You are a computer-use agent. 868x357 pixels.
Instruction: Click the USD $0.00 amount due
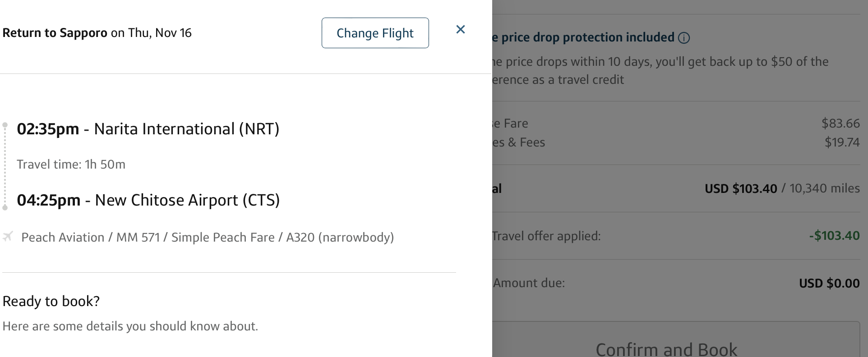click(x=829, y=283)
